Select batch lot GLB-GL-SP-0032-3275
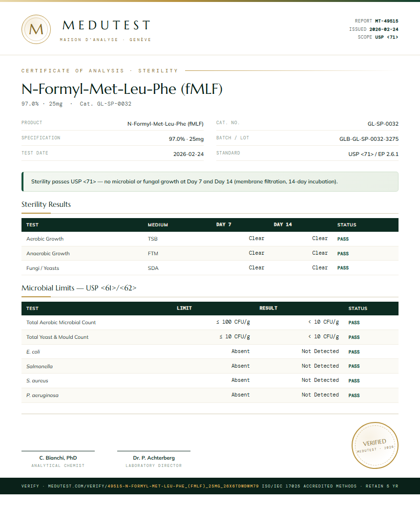This screenshot has width=420, height=509. click(369, 139)
